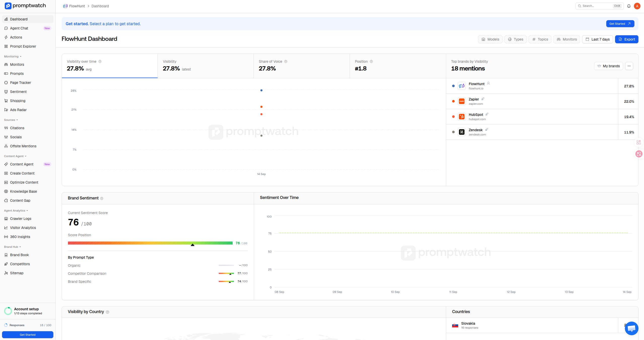Click the HubSpot brand logo
Image resolution: width=644 pixels, height=340 pixels.
462,117
